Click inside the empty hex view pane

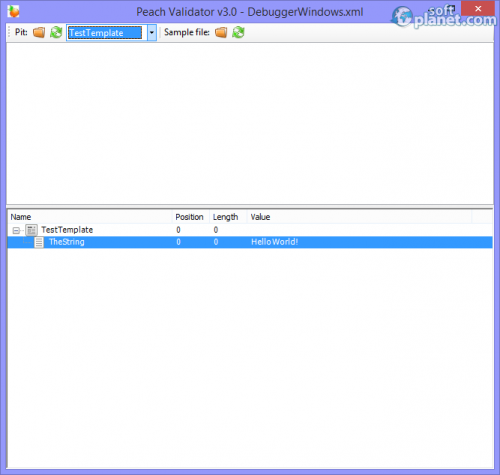(250, 123)
